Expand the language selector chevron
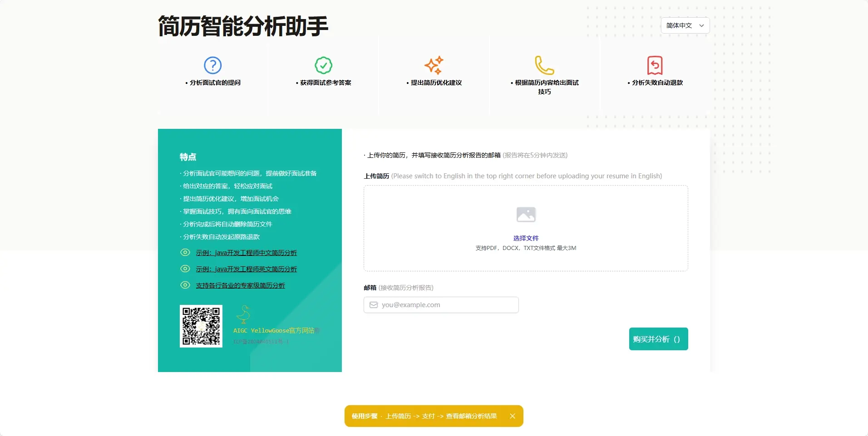The height and width of the screenshot is (436, 868). click(x=701, y=25)
